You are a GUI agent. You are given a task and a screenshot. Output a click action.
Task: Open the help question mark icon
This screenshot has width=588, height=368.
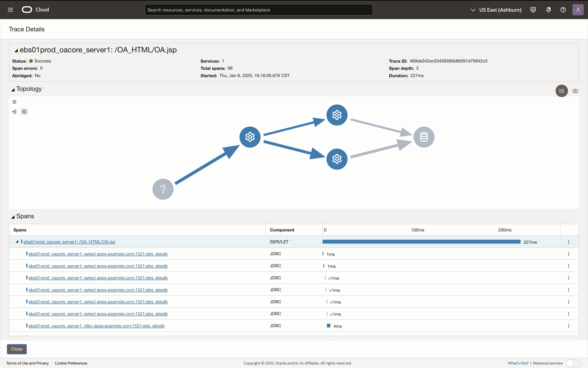tap(563, 10)
